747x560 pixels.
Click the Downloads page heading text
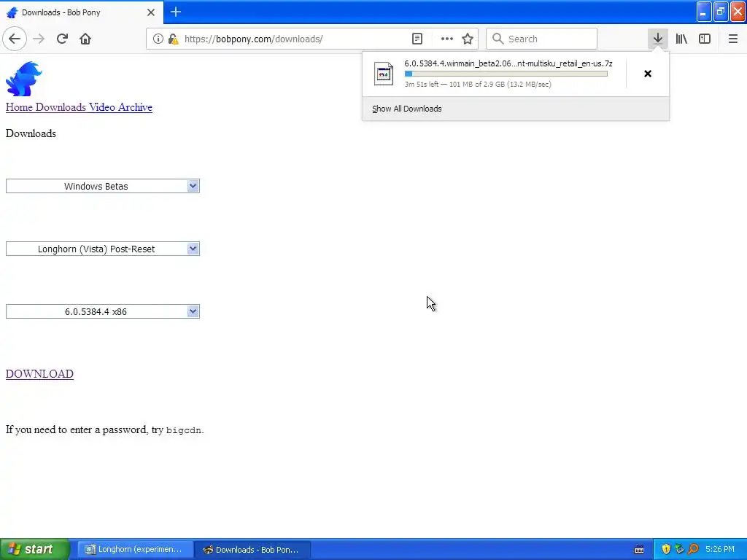pyautogui.click(x=31, y=133)
